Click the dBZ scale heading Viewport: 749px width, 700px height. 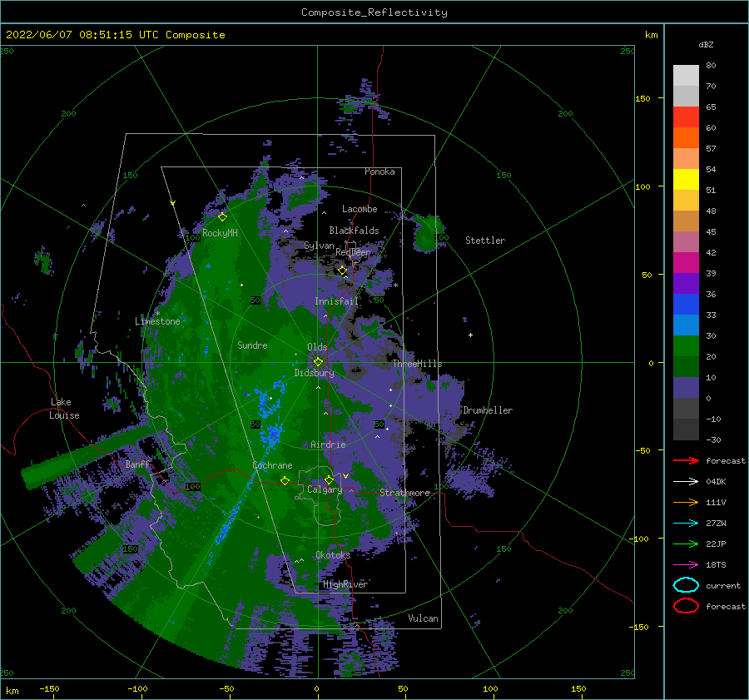tap(706, 44)
